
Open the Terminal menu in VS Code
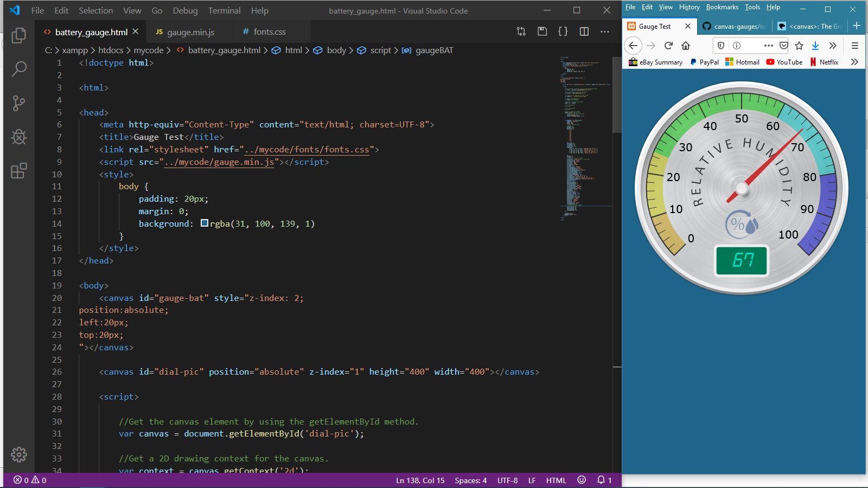pyautogui.click(x=224, y=10)
